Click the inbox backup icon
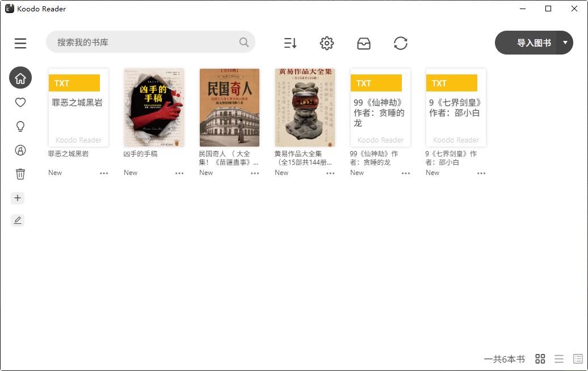 363,44
